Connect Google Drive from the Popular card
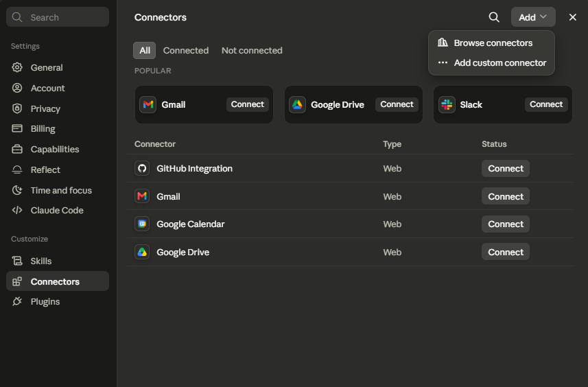The width and height of the screenshot is (588, 387). tap(397, 104)
